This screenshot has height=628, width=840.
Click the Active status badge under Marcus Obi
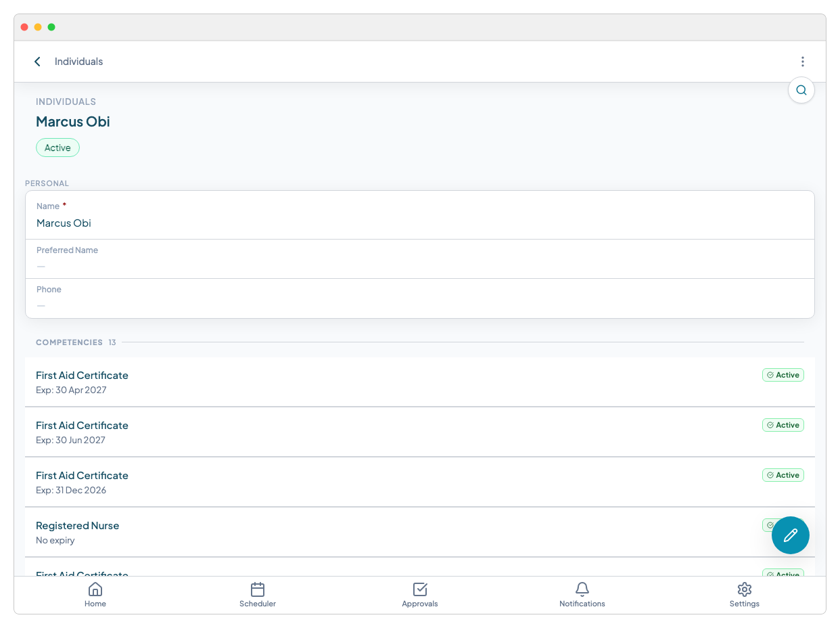(57, 148)
